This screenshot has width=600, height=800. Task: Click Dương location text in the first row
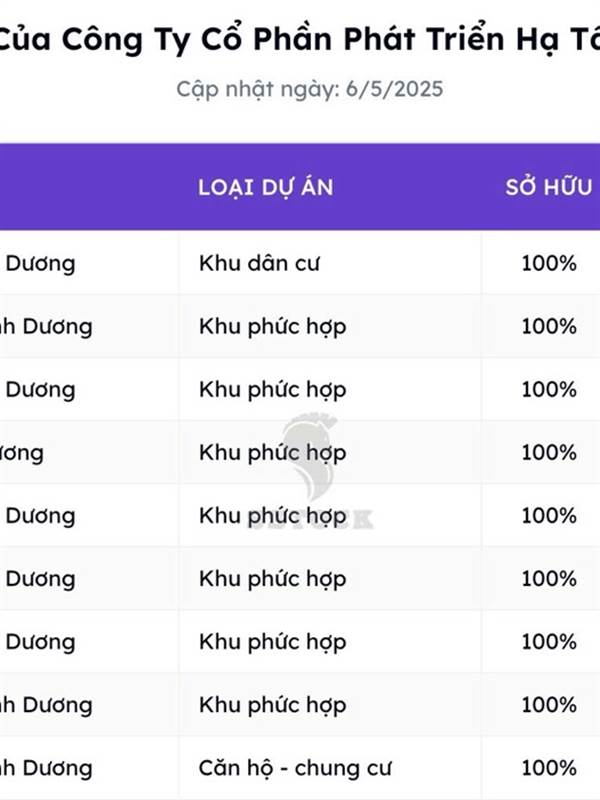click(40, 264)
